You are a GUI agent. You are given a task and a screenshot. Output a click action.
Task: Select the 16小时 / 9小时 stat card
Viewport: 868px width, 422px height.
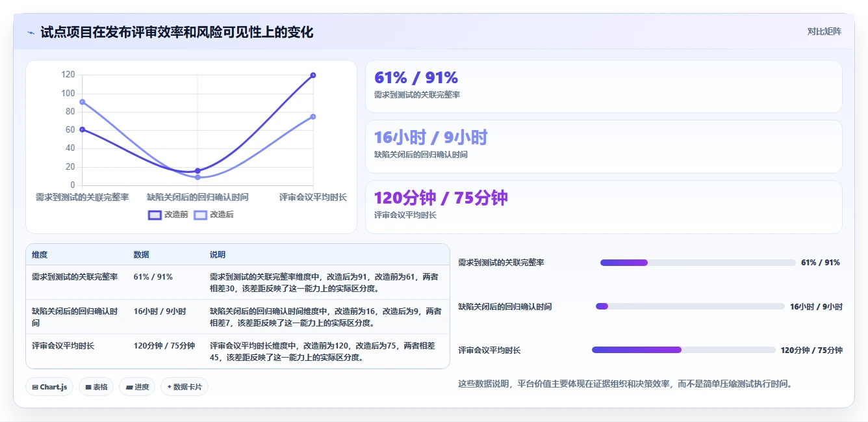[x=604, y=146]
